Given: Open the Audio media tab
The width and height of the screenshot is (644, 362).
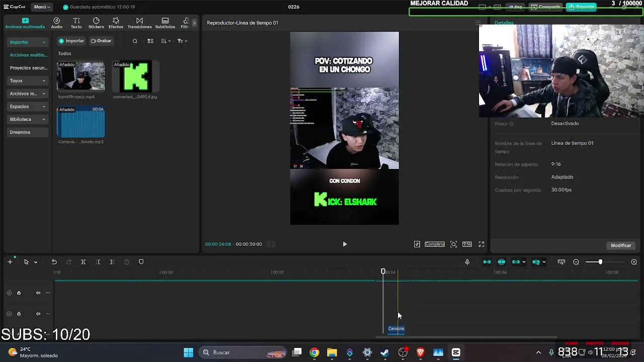Looking at the screenshot, I should pyautogui.click(x=56, y=23).
